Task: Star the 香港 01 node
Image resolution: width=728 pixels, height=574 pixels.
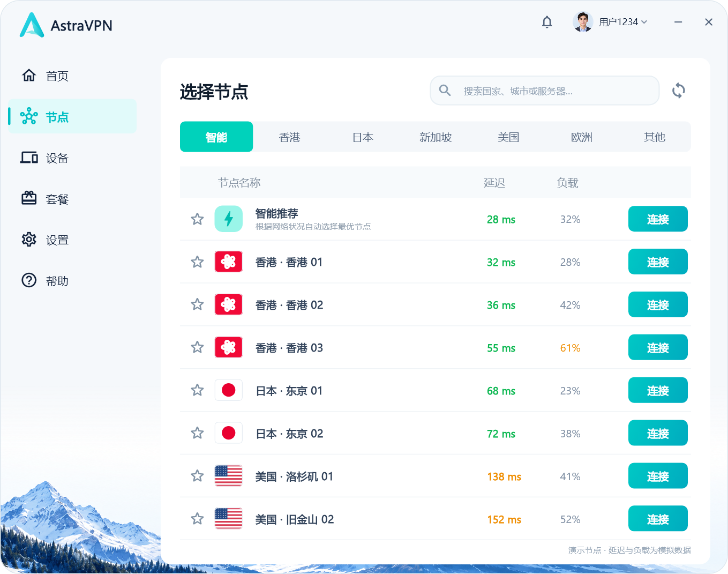Action: tap(198, 262)
